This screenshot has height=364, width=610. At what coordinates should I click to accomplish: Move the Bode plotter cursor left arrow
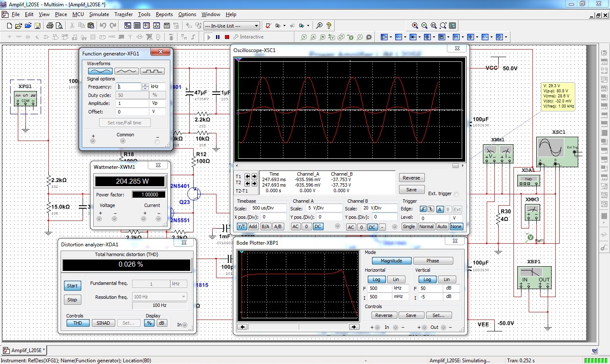242,327
